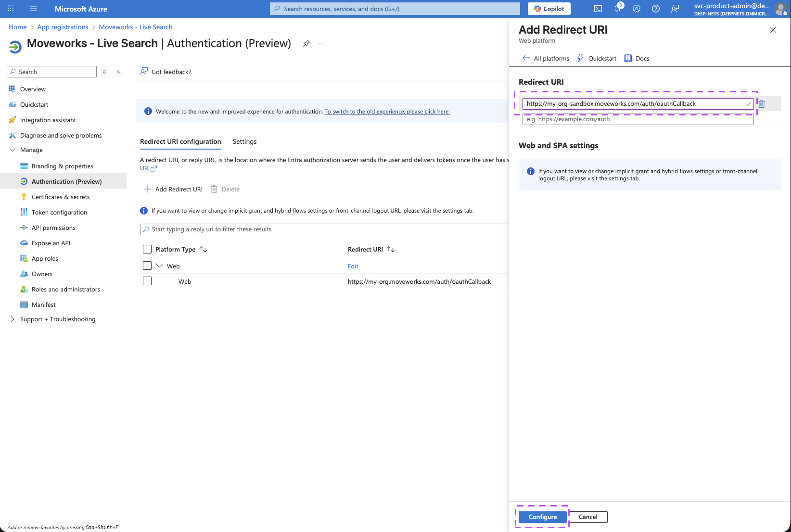
Task: Click the svc-product-admin account name
Action: (732, 6)
